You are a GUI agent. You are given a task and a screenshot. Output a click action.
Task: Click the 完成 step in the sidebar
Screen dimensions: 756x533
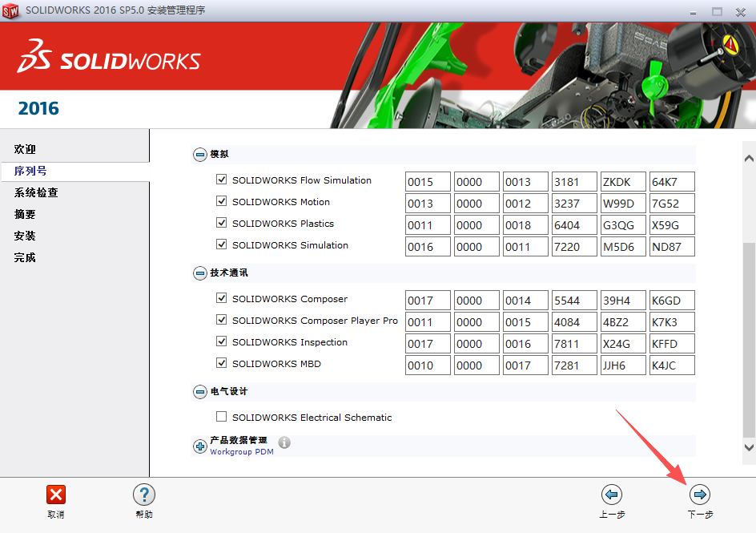(25, 258)
